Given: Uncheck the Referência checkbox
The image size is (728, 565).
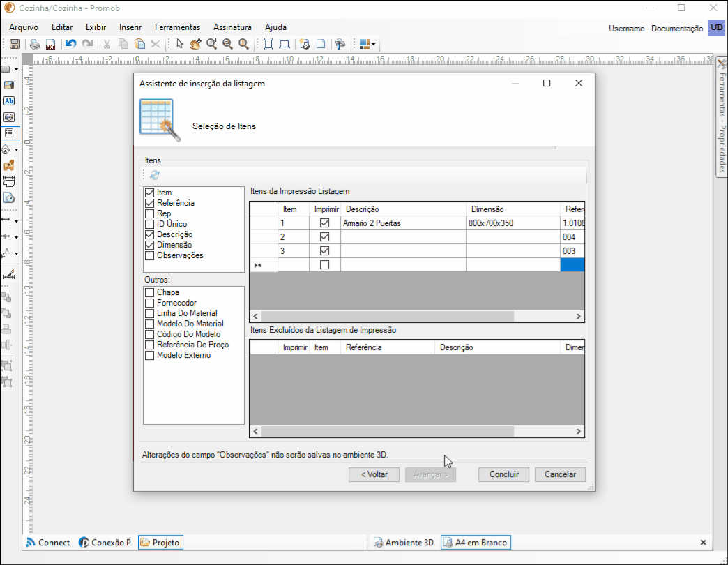Looking at the screenshot, I should (149, 204).
